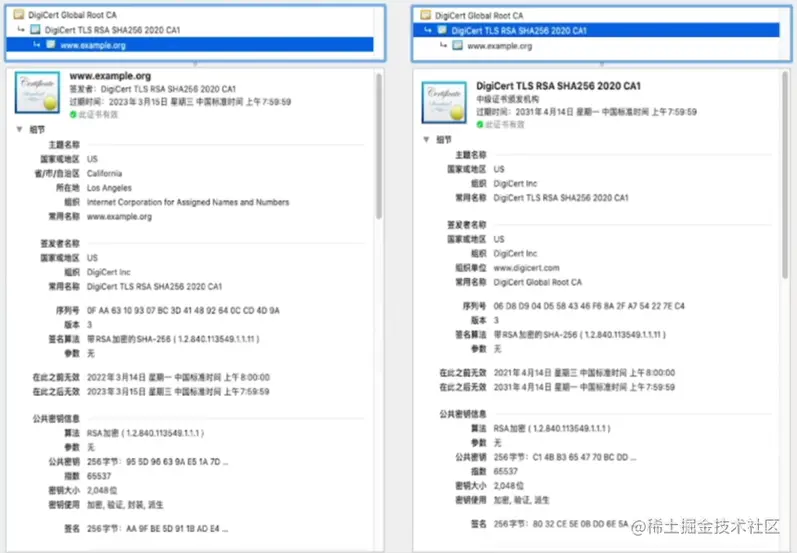Image resolution: width=797 pixels, height=553 pixels.
Task: Click large certificate image for DigiCert TLS RSA CA1
Action: pos(444,102)
